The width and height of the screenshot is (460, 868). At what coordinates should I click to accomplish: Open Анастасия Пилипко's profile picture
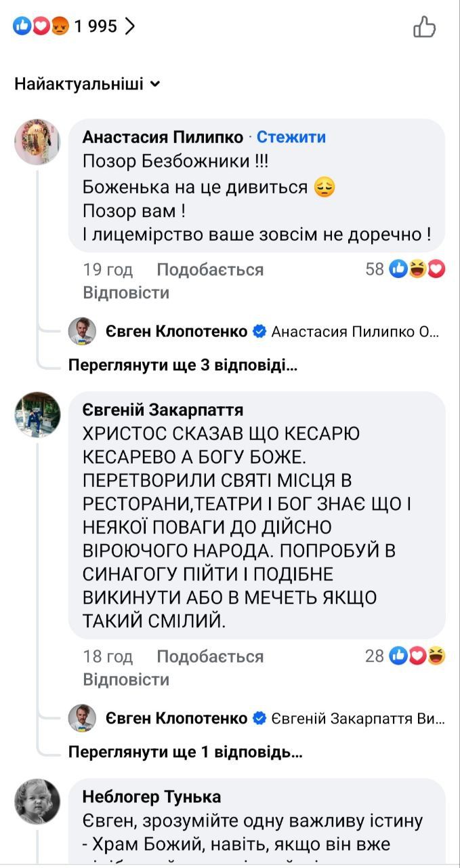click(37, 142)
